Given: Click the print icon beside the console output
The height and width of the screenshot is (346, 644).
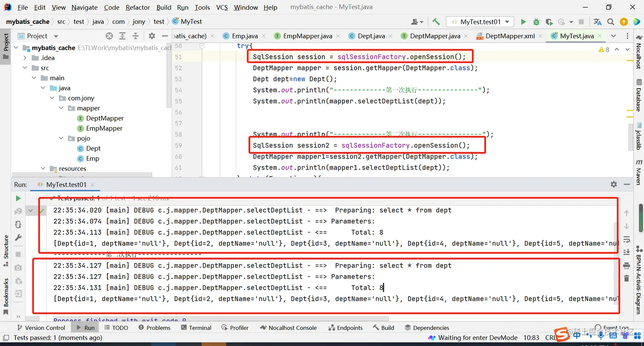Looking at the screenshot, I should pyautogui.click(x=626, y=265).
